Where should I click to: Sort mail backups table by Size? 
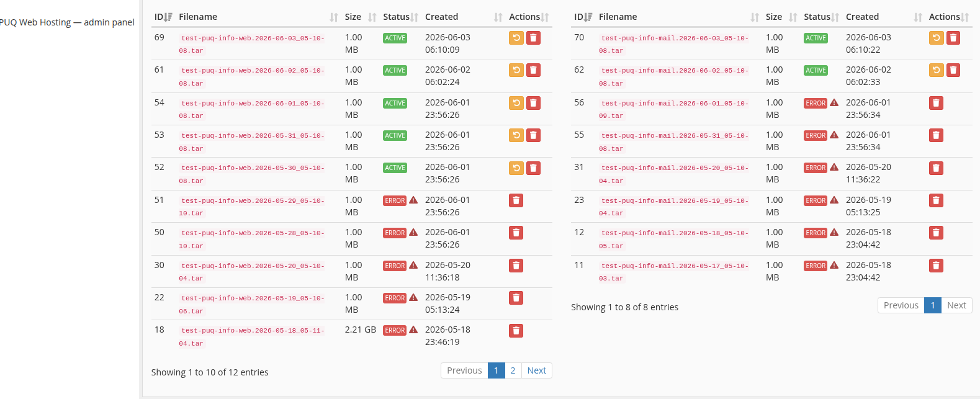coord(781,17)
